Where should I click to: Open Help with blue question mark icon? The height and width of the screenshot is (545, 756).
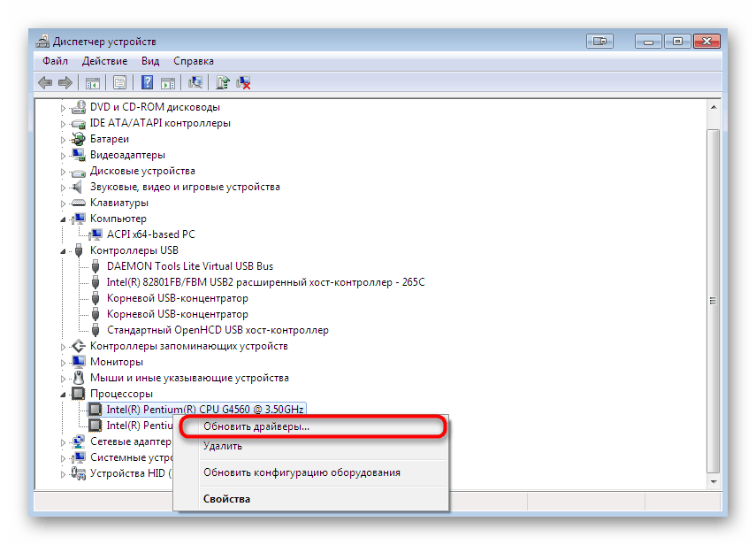(x=147, y=83)
